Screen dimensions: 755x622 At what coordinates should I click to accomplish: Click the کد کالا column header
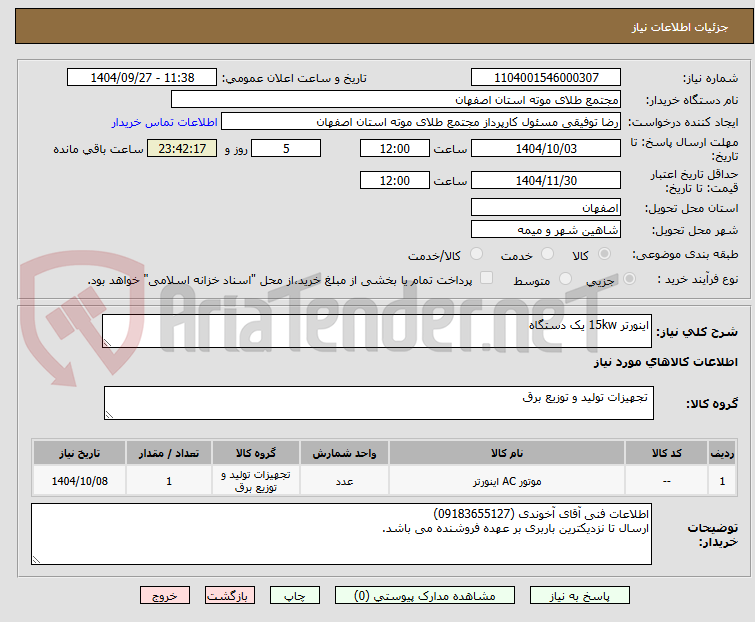point(666,453)
